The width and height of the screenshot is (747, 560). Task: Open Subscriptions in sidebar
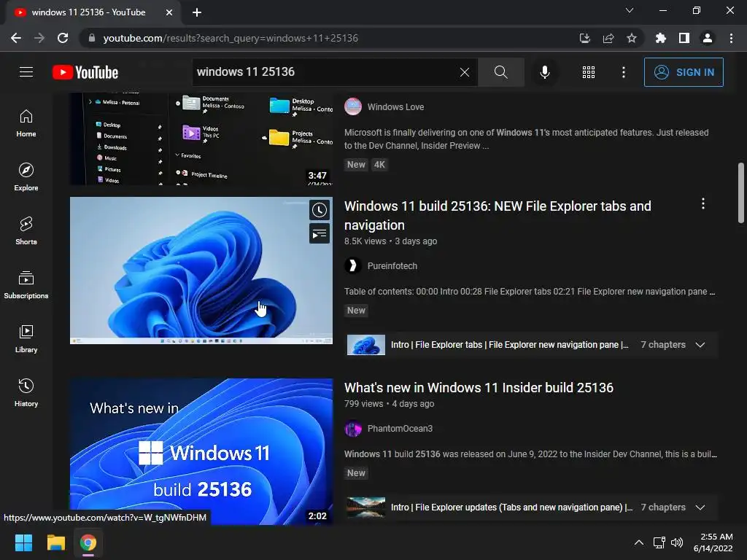pyautogui.click(x=26, y=285)
